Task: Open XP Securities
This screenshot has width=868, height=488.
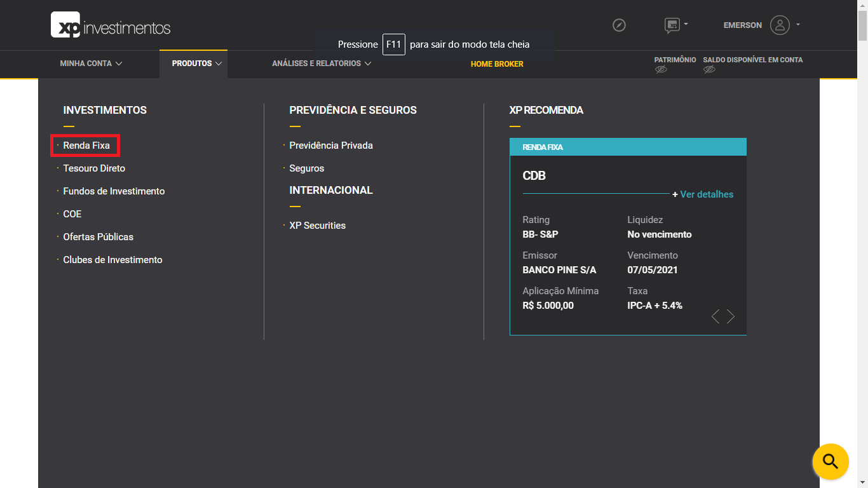Action: [318, 226]
